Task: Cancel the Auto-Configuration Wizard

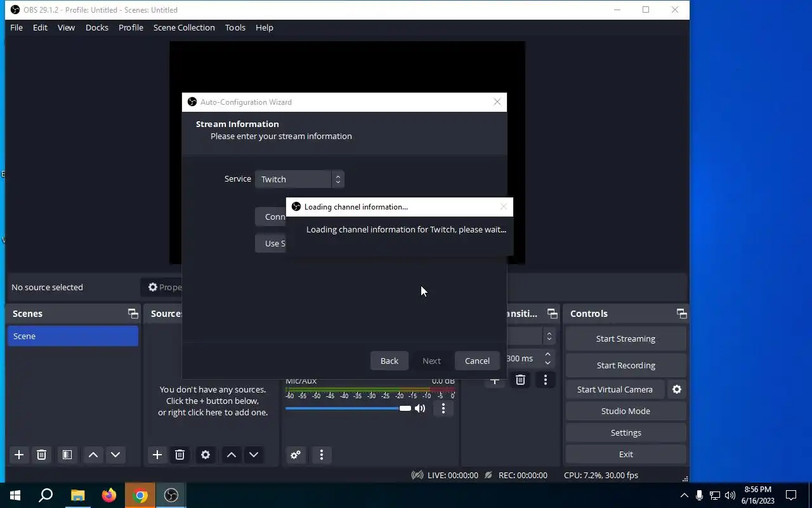Action: (x=477, y=361)
